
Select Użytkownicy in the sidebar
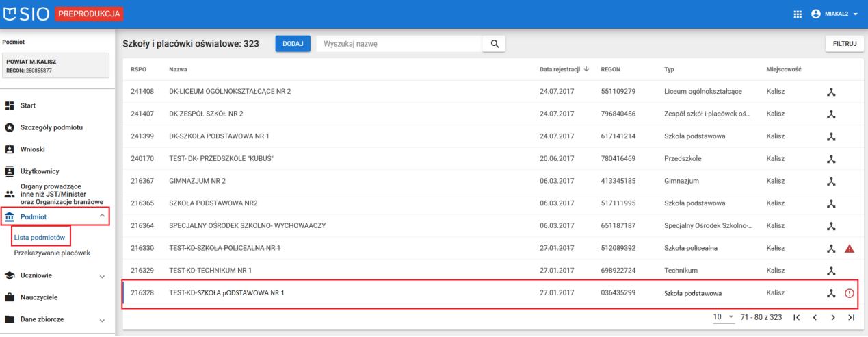click(40, 171)
